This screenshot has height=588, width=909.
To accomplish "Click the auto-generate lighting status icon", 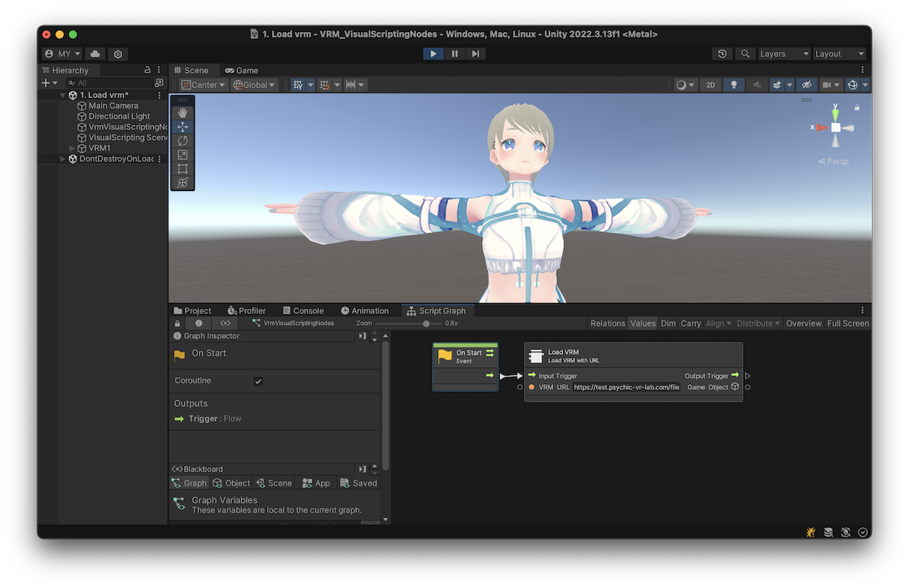I will pos(845,532).
